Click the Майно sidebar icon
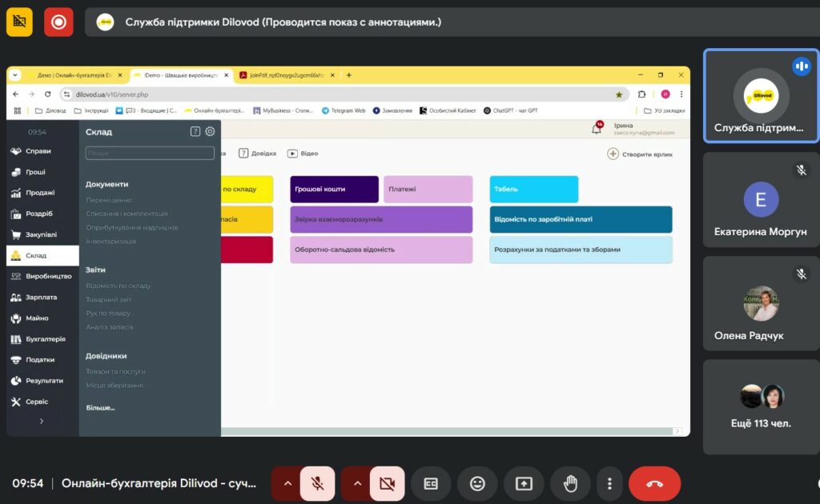 pos(16,318)
